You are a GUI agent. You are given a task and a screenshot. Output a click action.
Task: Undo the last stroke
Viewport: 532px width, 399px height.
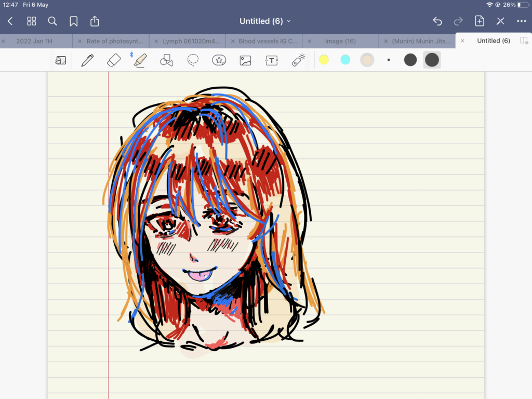click(437, 21)
